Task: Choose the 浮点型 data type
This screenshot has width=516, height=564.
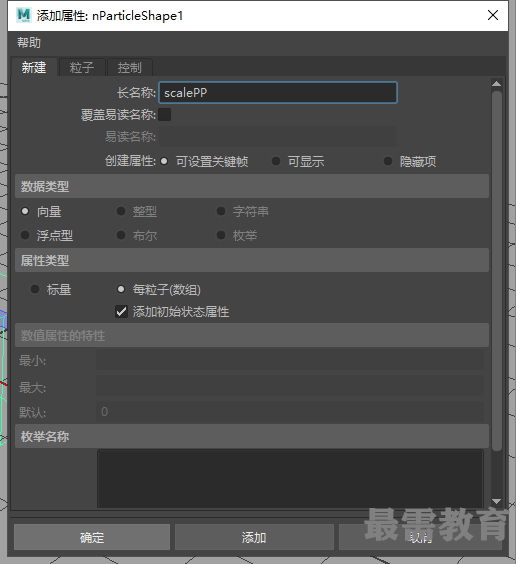Action: coord(25,235)
